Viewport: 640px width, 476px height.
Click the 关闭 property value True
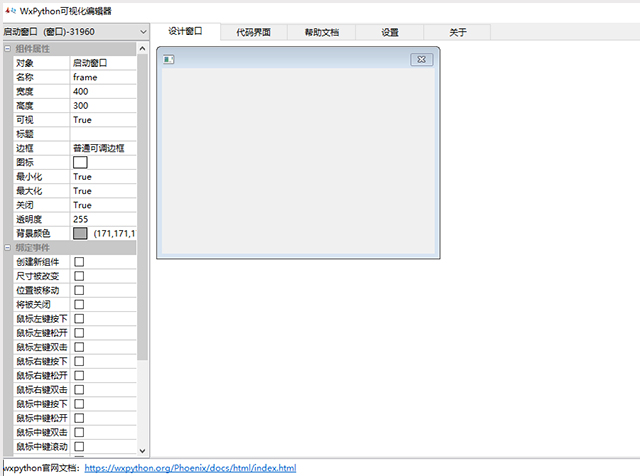click(x=103, y=205)
